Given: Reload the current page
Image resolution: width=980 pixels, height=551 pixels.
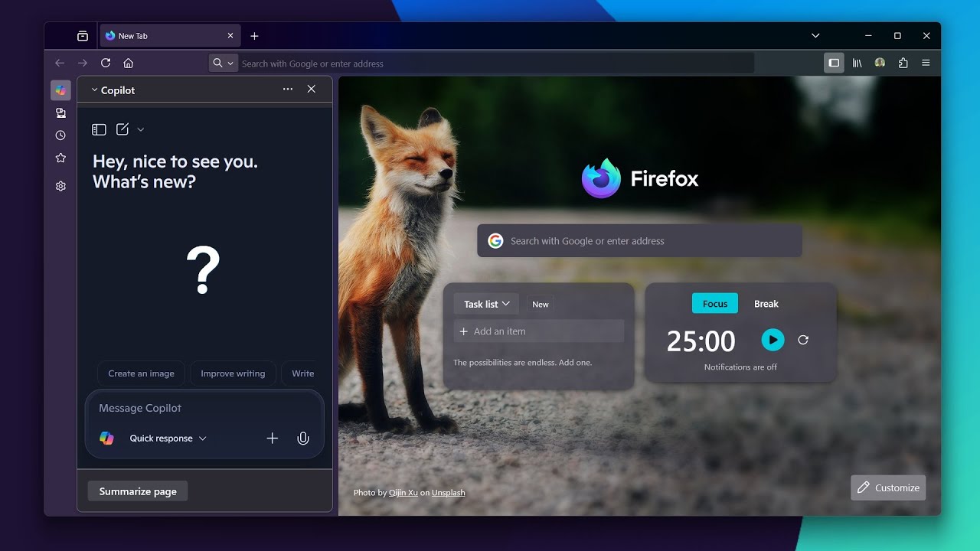Looking at the screenshot, I should point(106,64).
